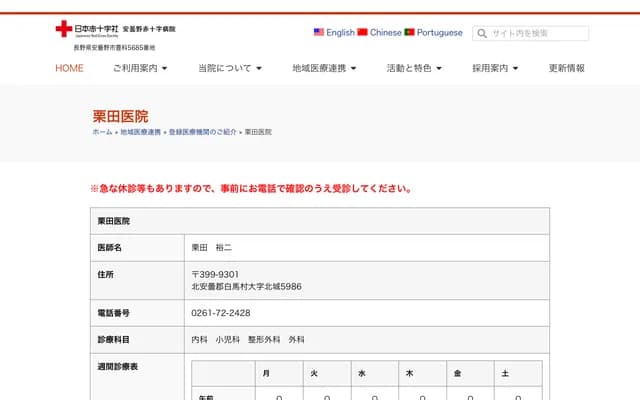Click the ホーム breadcrumb link
This screenshot has height=400, width=640.
point(102,132)
